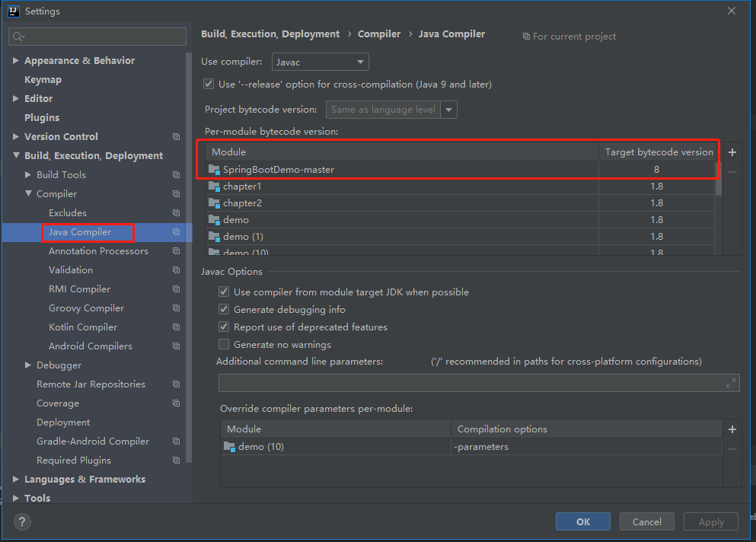Click project-scope icon next to Java Compiler item

[x=176, y=232]
